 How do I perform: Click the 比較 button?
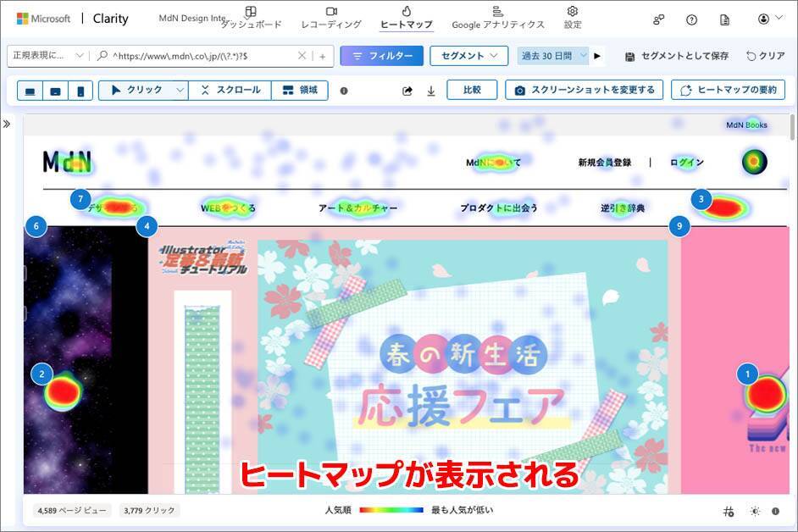tap(471, 90)
